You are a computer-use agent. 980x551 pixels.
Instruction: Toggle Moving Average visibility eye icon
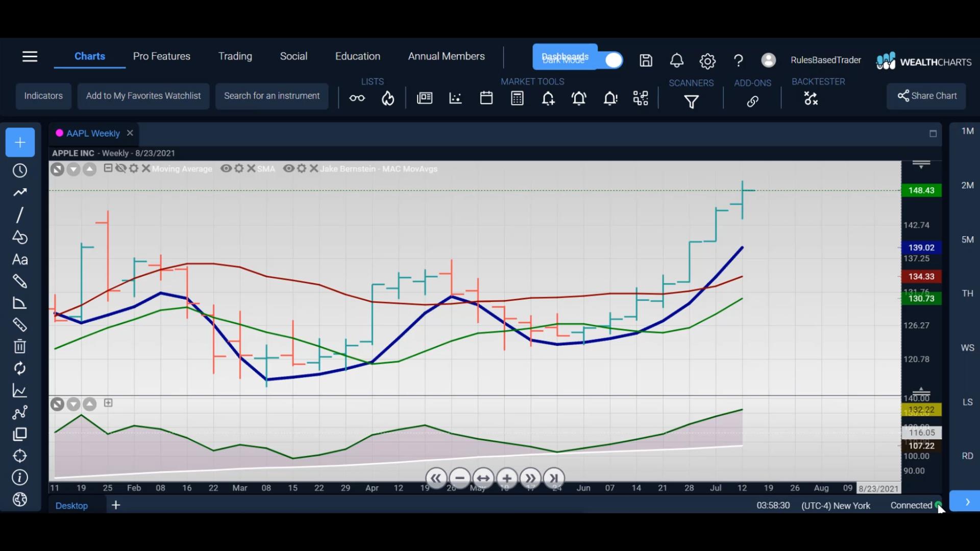(x=120, y=168)
